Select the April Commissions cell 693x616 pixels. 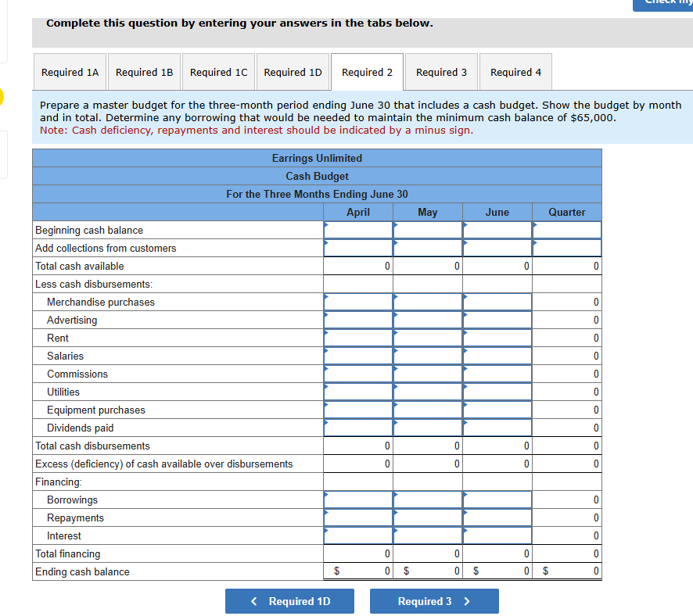pyautogui.click(x=358, y=374)
